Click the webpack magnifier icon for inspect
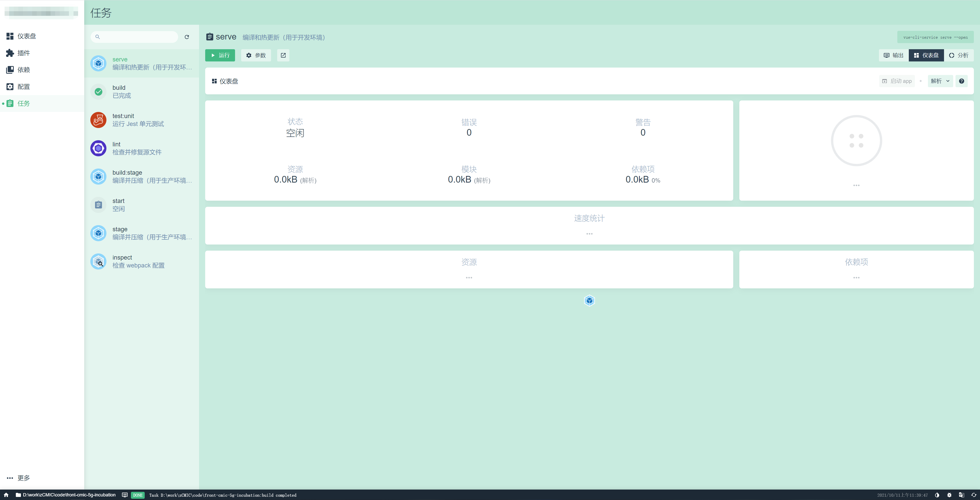The image size is (980, 500). pos(98,261)
